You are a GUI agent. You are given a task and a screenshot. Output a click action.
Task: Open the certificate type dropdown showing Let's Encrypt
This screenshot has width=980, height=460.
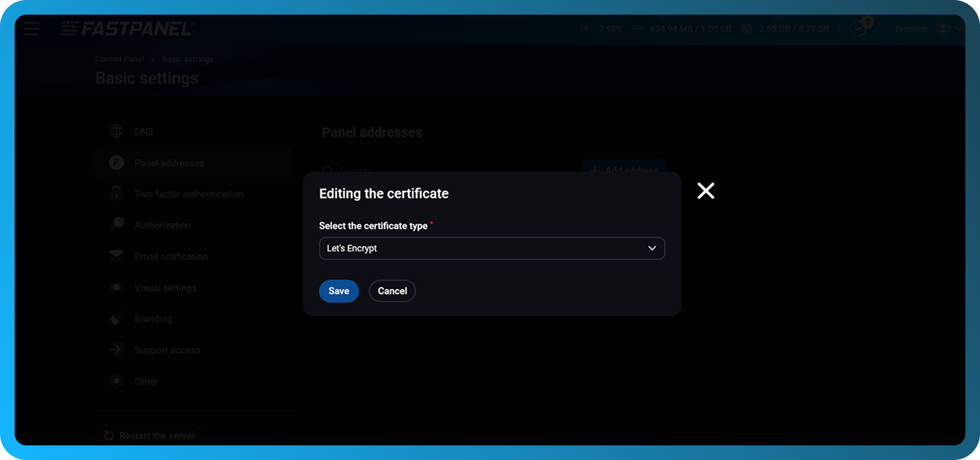click(x=491, y=248)
